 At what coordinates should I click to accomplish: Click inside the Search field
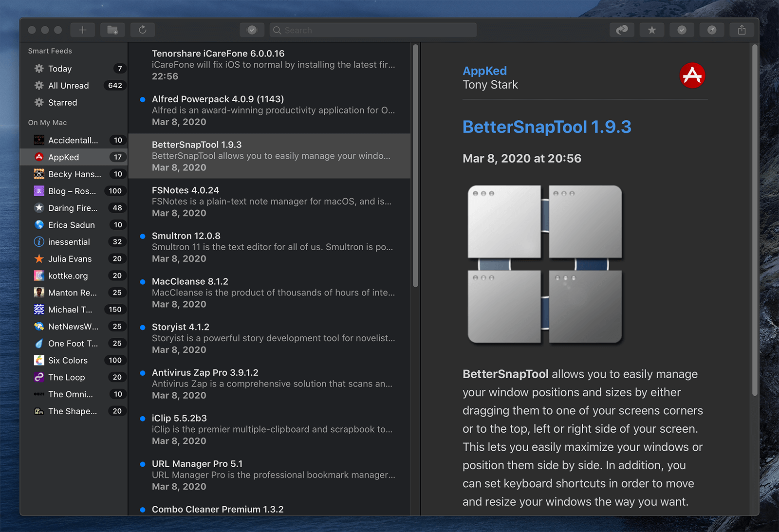[x=373, y=30]
